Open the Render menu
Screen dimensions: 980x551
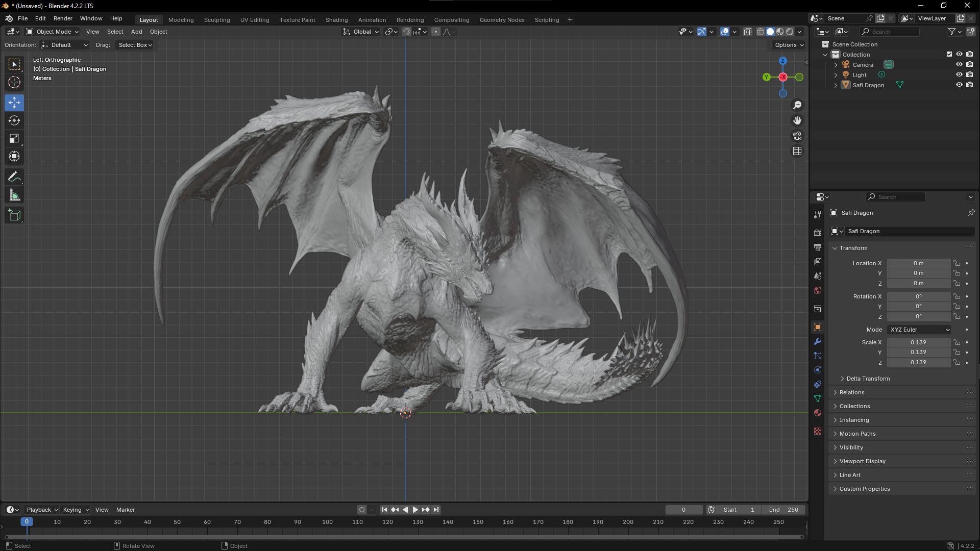click(x=63, y=18)
